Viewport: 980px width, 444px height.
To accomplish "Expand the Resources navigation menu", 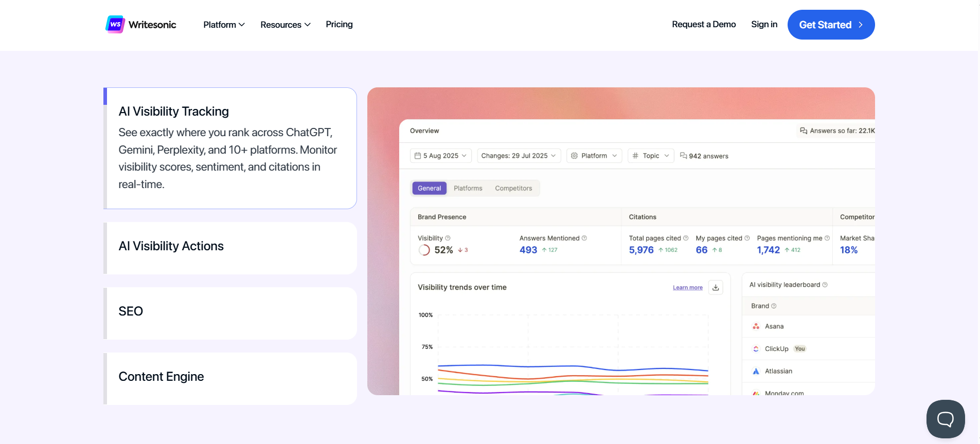I will point(286,25).
